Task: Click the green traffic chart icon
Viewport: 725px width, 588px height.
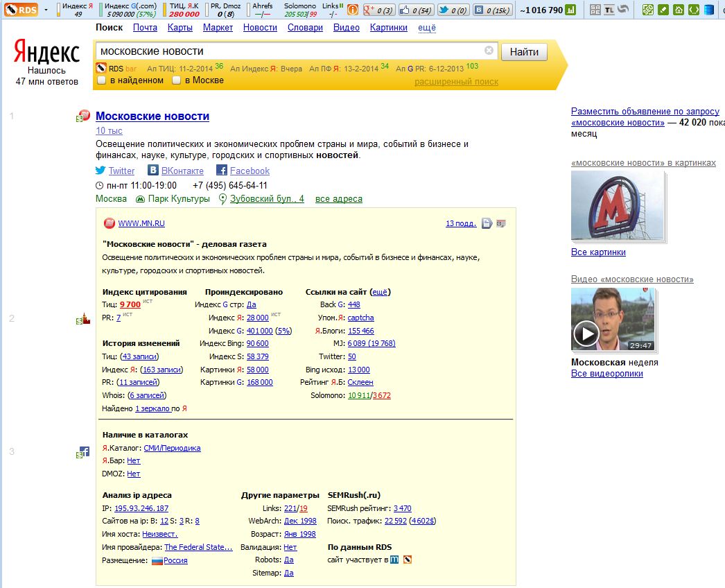Action: [570, 10]
